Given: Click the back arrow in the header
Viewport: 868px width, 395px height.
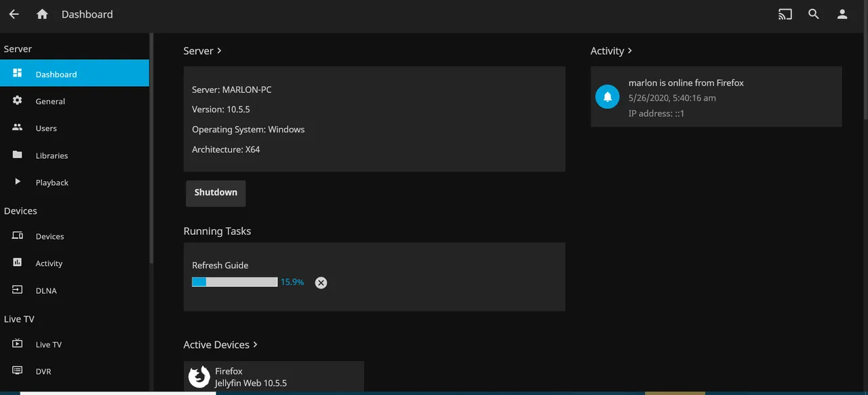Looking at the screenshot, I should [14, 14].
